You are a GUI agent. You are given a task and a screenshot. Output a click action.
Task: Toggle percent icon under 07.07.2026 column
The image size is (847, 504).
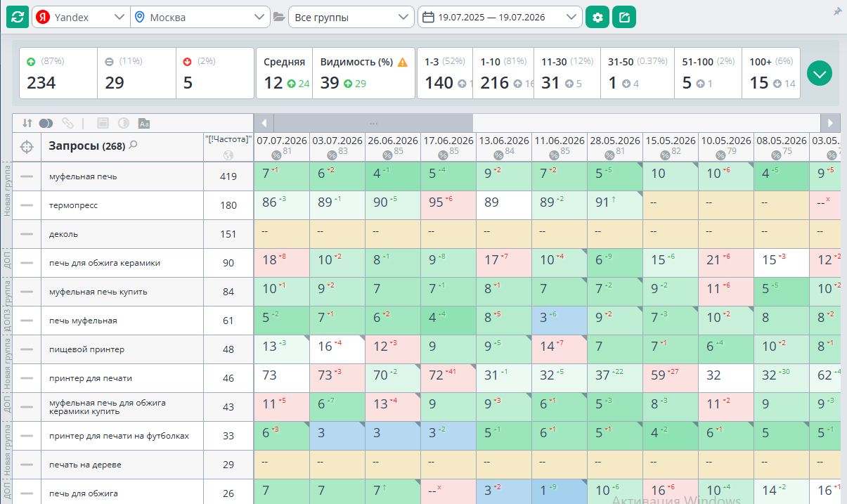coord(276,155)
